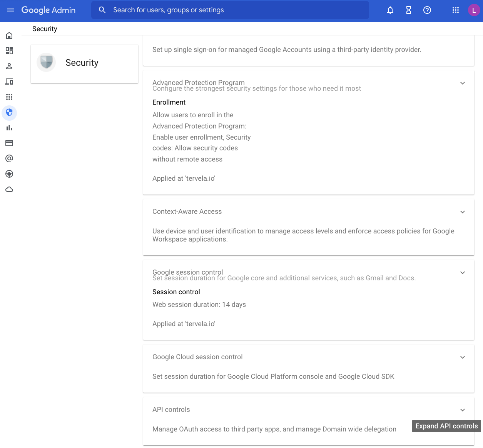Expand the Google session control section
The width and height of the screenshot is (483, 448).
point(463,273)
